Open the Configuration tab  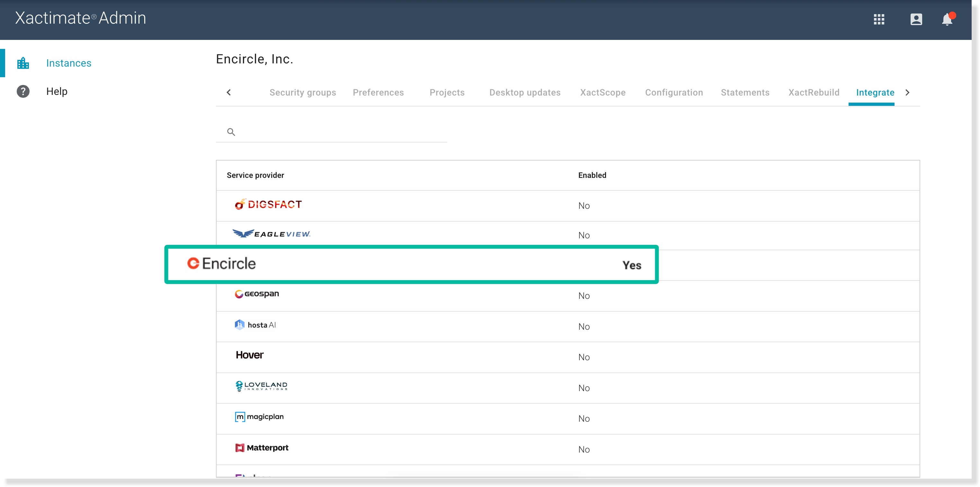click(x=674, y=93)
